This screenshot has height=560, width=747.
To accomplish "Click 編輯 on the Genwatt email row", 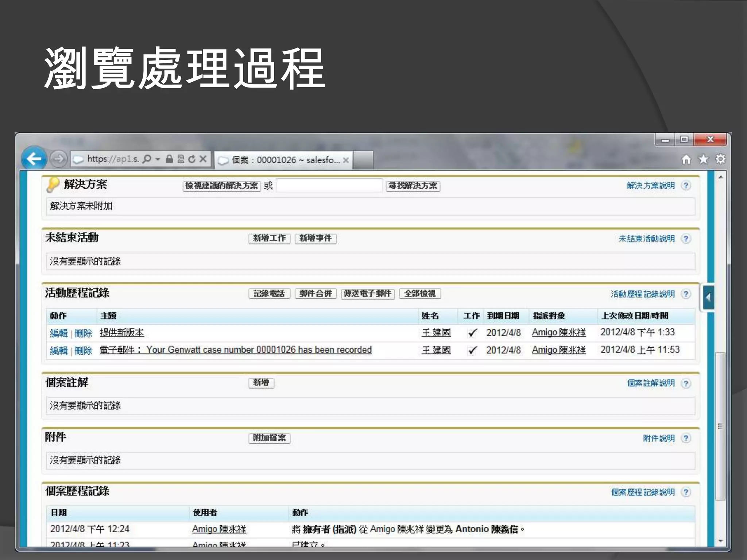I will (59, 351).
